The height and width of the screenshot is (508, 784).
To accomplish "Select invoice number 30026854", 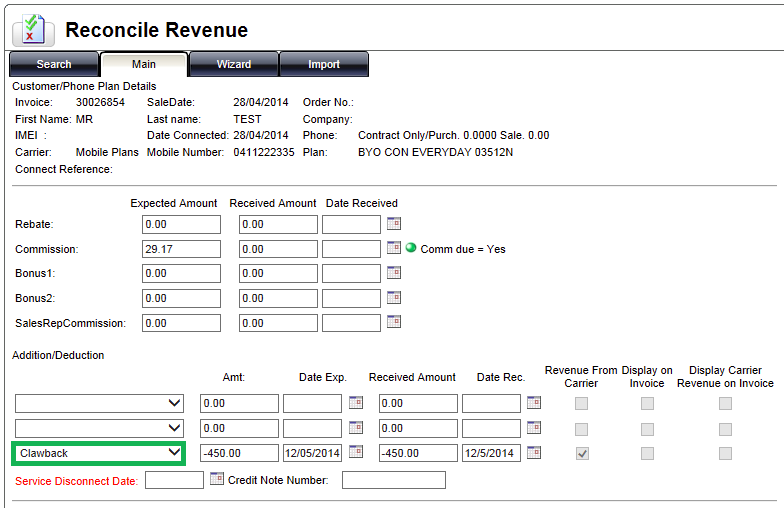I will (x=100, y=102).
